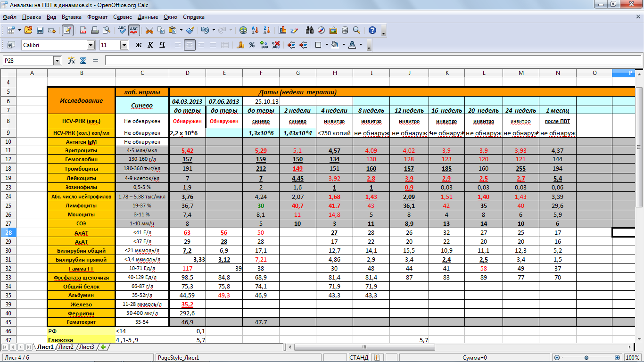Open the Navigator compass icon

321,30
